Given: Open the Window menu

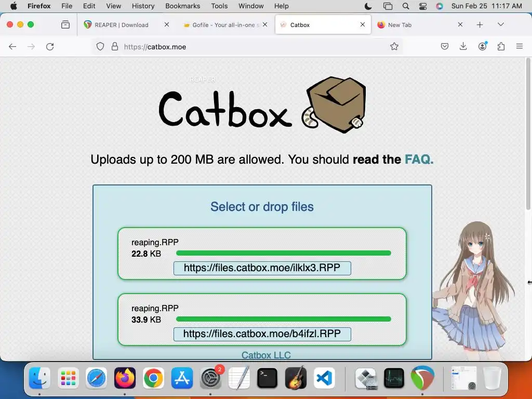Looking at the screenshot, I should (251, 6).
